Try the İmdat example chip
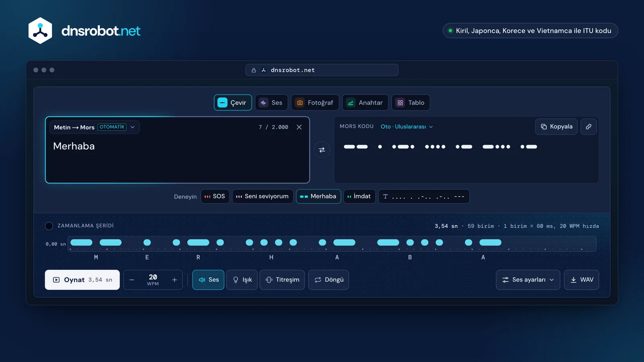 coord(359,196)
